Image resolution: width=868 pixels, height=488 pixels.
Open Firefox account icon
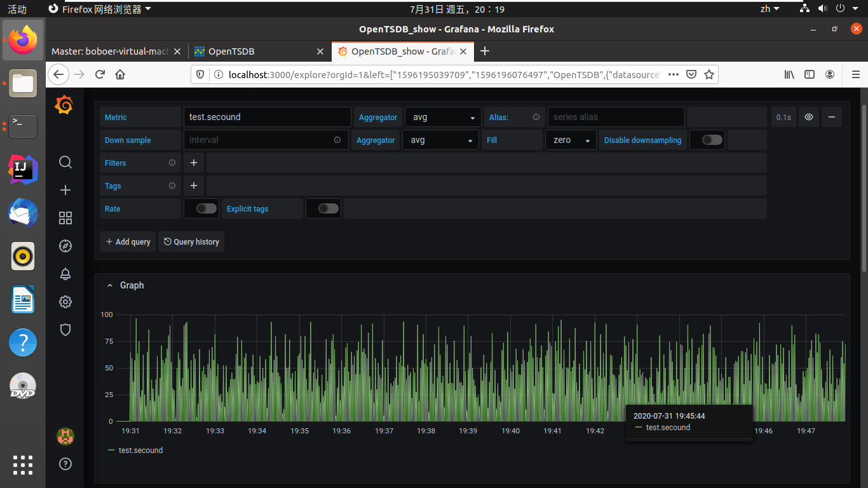coord(830,74)
